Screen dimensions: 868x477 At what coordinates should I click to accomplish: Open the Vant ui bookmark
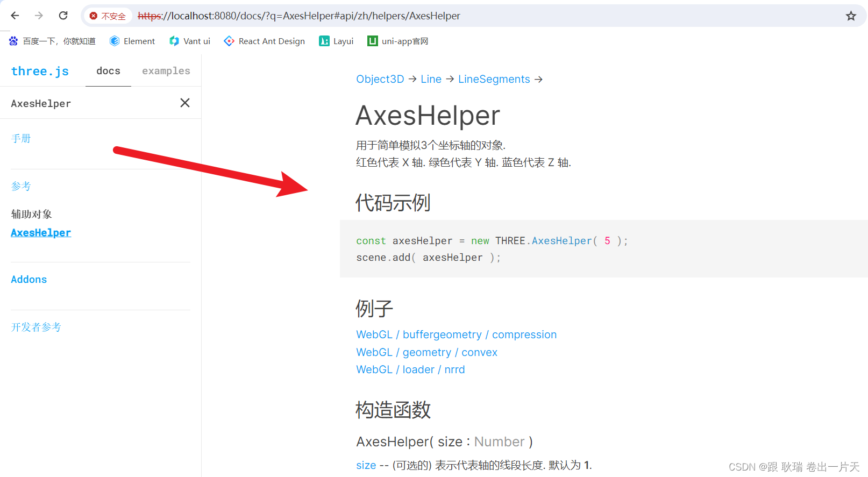coord(190,41)
